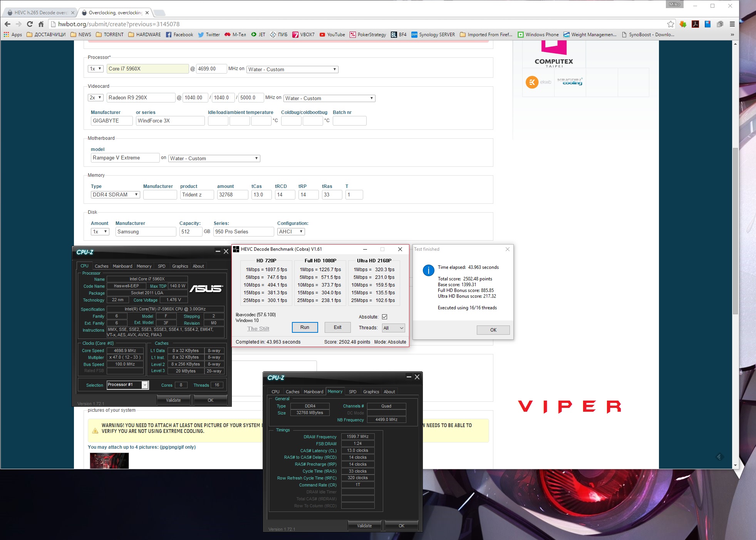
Task: Open the TORRENT bookmarks folder
Action: tap(110, 35)
